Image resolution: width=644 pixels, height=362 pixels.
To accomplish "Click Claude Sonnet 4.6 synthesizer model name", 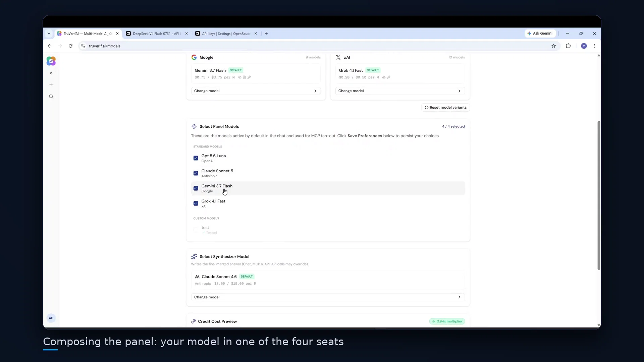I will (x=219, y=277).
